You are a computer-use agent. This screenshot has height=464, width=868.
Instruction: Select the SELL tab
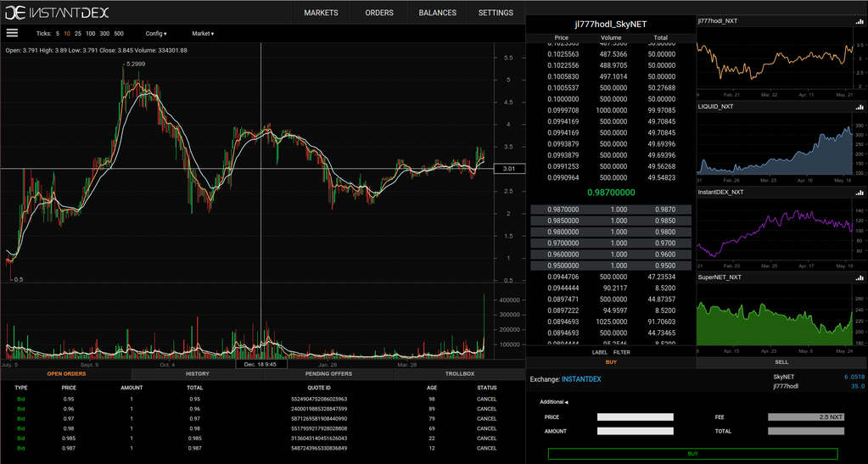[781, 362]
